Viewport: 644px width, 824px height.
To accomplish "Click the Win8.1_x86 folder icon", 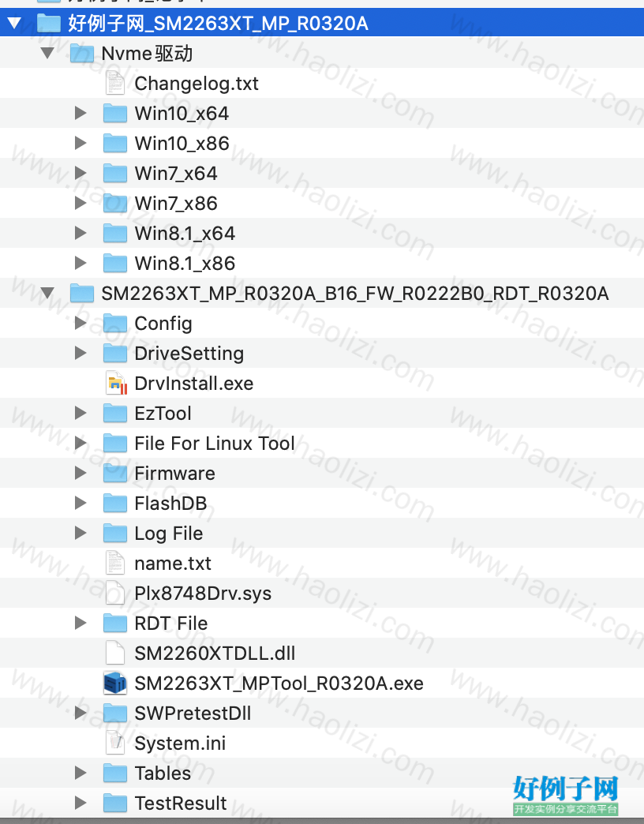I will (x=115, y=263).
